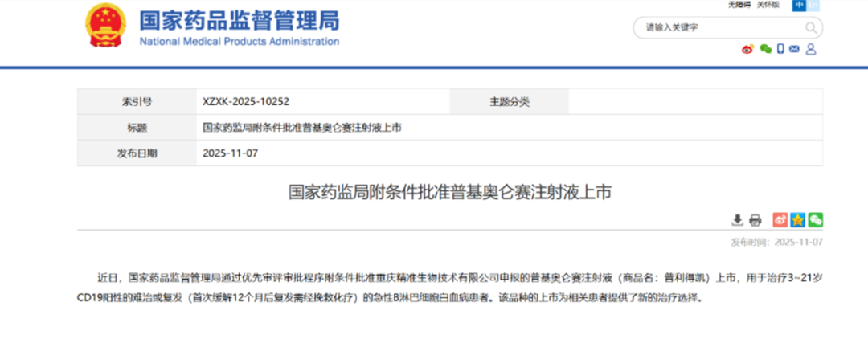Switch language to 中 (Chinese)
The width and height of the screenshot is (868, 339).
coord(798,5)
